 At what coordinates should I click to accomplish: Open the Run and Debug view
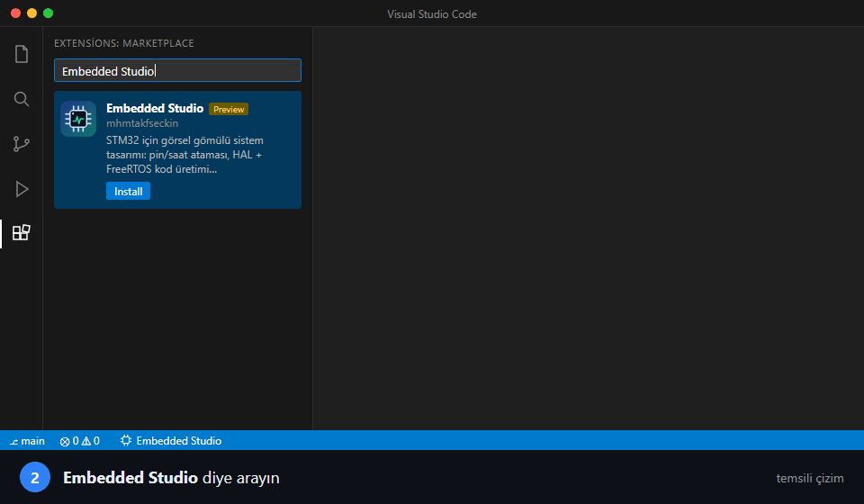(x=22, y=189)
